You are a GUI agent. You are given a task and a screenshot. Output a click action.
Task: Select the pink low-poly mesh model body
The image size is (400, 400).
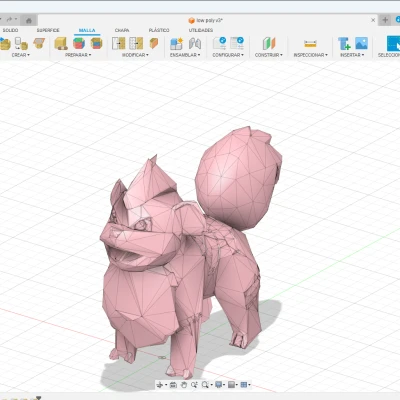click(187, 253)
